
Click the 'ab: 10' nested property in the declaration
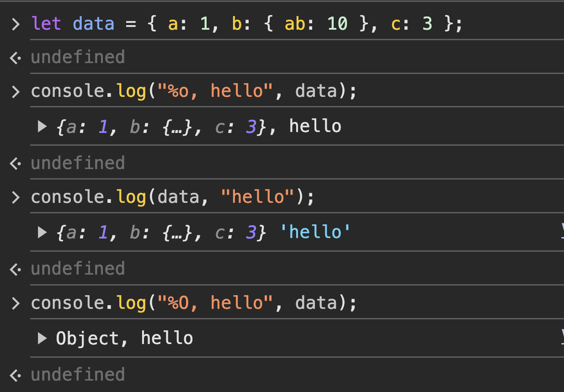pyautogui.click(x=316, y=23)
